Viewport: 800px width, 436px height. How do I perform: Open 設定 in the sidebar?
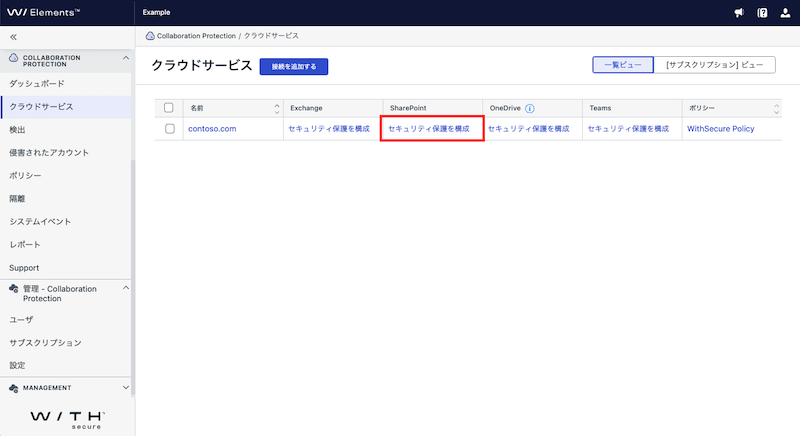[65, 365]
